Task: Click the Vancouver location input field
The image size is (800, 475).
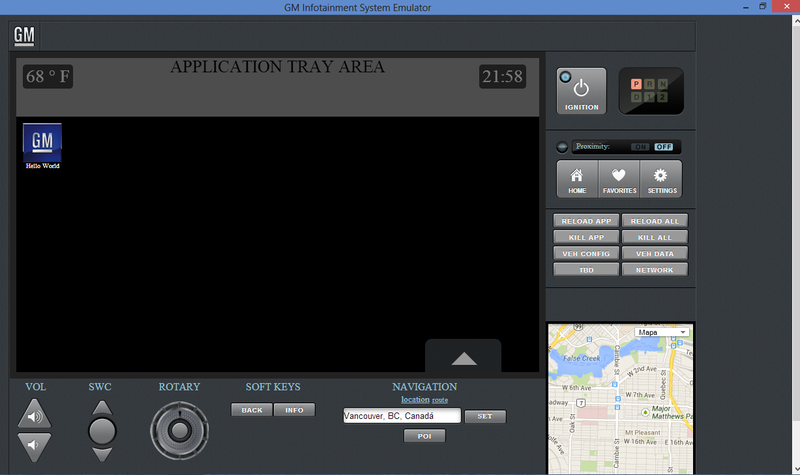Action: click(x=400, y=416)
